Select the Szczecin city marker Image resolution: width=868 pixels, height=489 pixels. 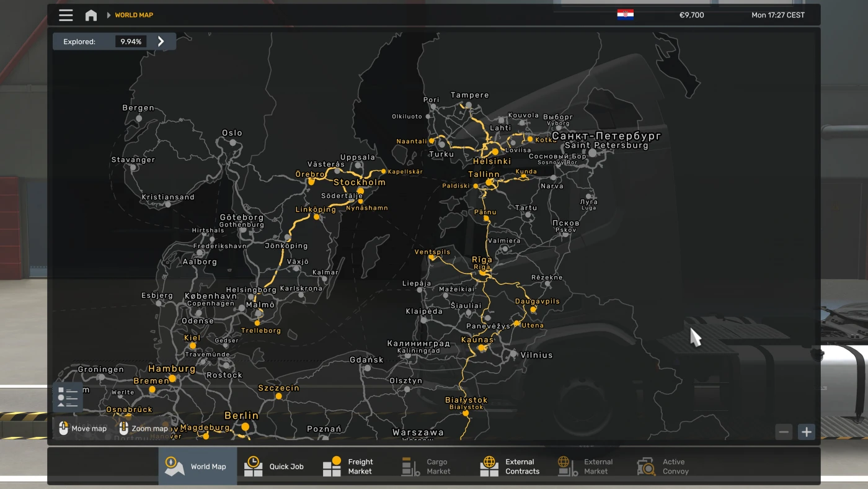pyautogui.click(x=278, y=396)
